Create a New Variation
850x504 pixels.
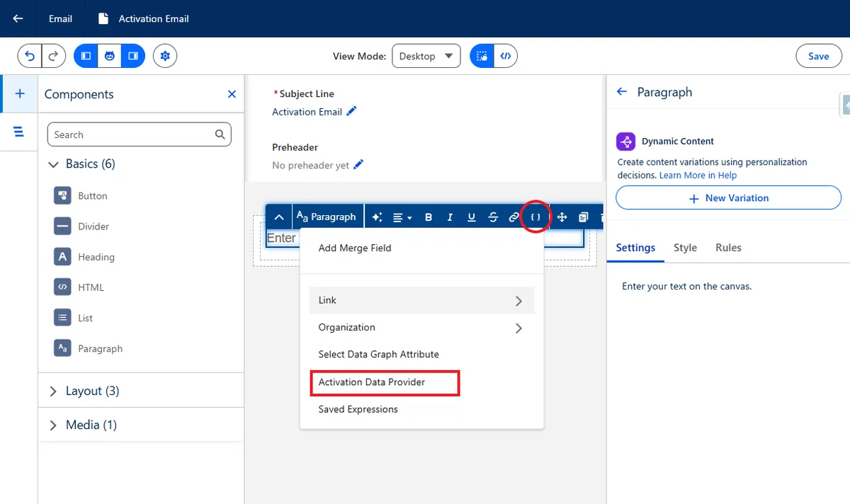[728, 198]
